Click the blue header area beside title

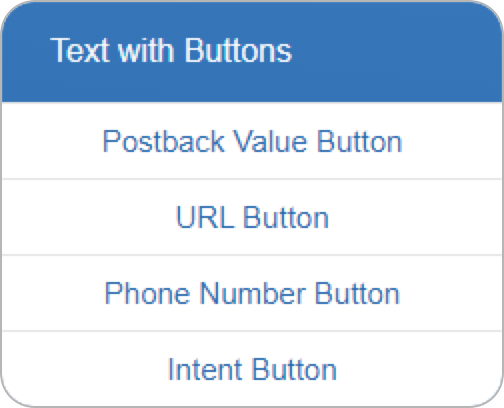[x=397, y=52]
